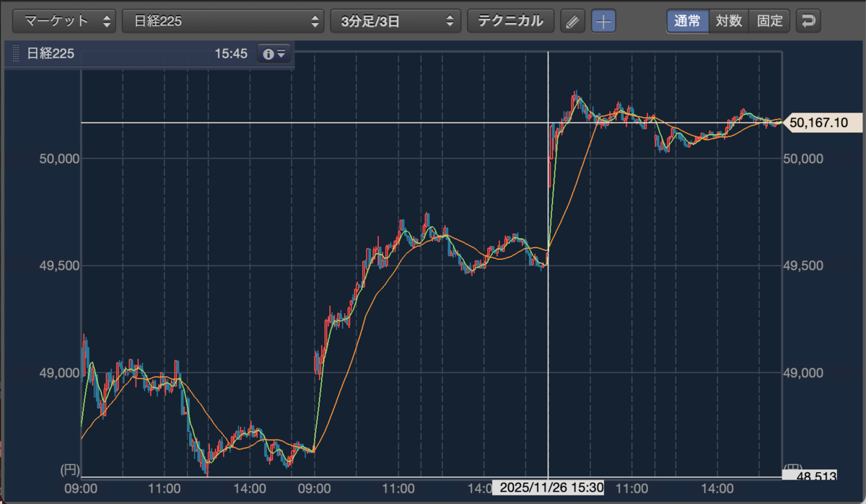Image resolution: width=866 pixels, height=504 pixels.
Task: Click the right axis 49,000 price label
Action: (x=803, y=373)
